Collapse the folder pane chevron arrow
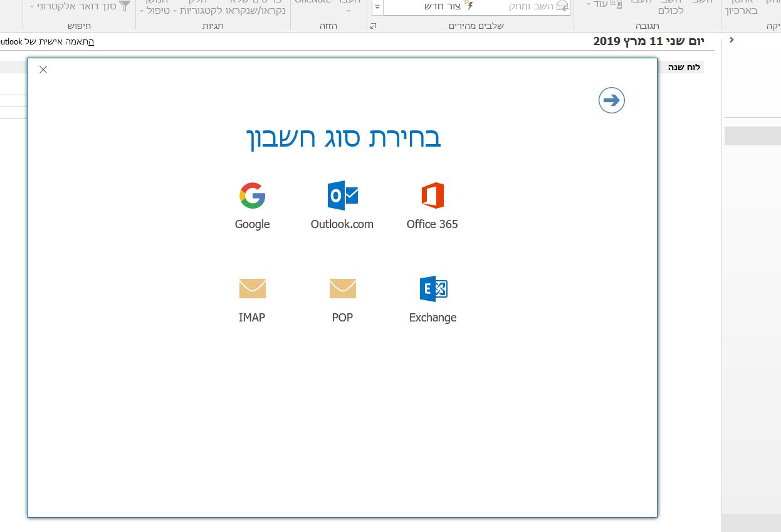This screenshot has width=781, height=532. [732, 40]
